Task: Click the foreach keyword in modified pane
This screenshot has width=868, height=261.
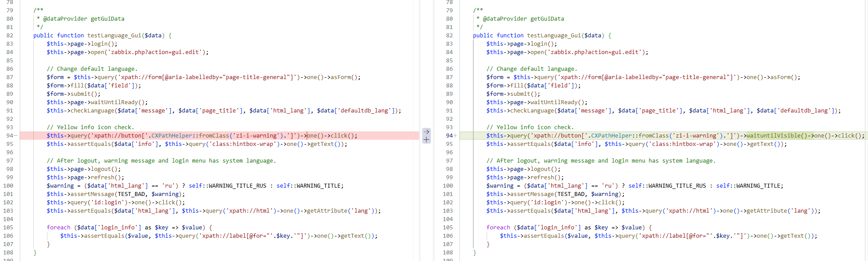Action: [x=498, y=228]
